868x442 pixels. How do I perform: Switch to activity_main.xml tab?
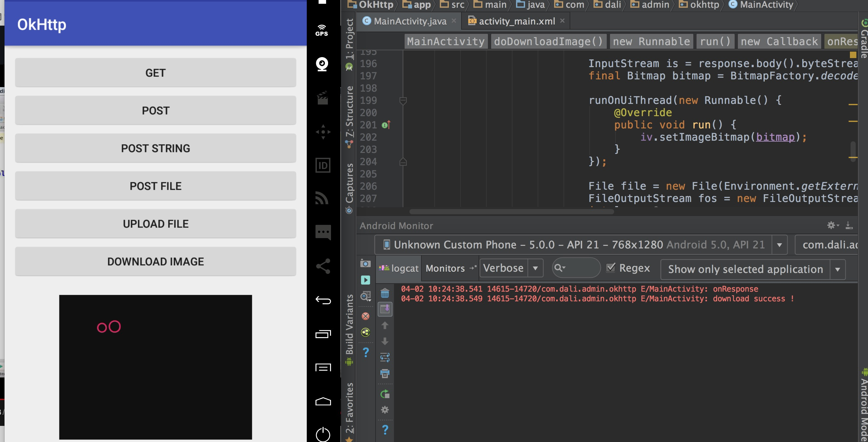(516, 21)
